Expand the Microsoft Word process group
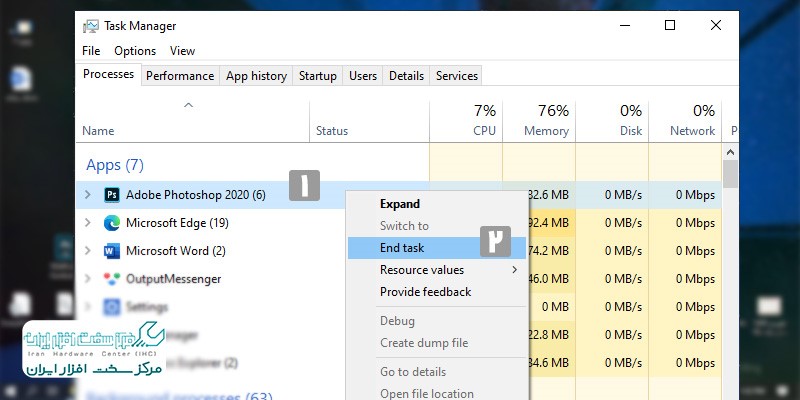This screenshot has width=800, height=400. pyautogui.click(x=88, y=251)
